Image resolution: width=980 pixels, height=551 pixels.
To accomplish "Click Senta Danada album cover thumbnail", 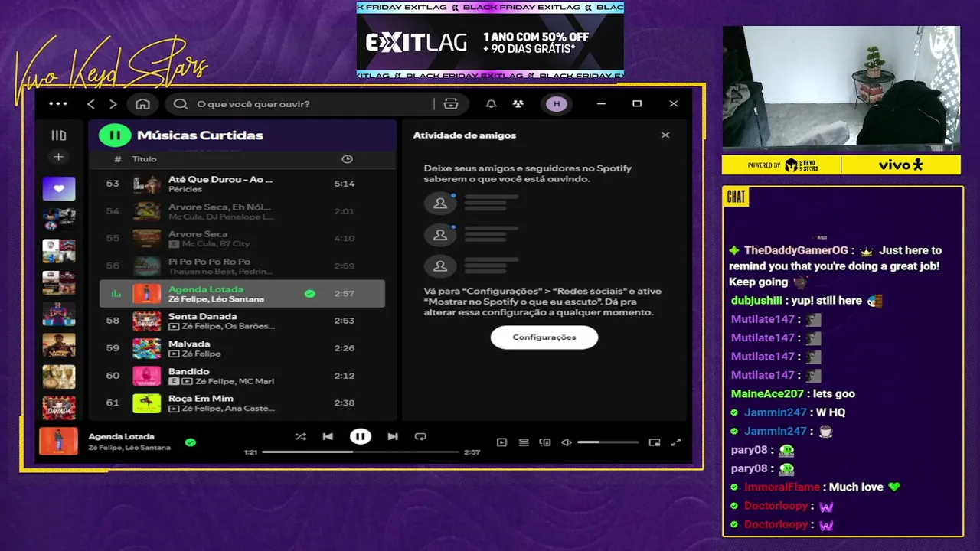I will [147, 321].
